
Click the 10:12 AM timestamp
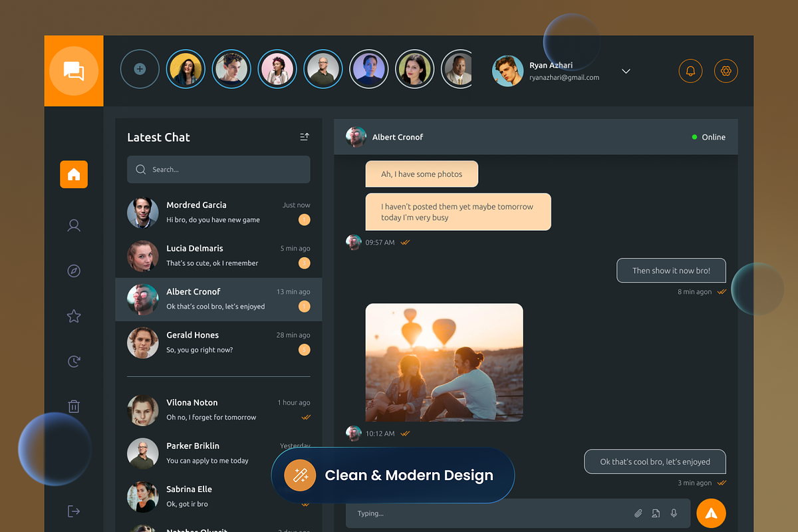coord(380,434)
